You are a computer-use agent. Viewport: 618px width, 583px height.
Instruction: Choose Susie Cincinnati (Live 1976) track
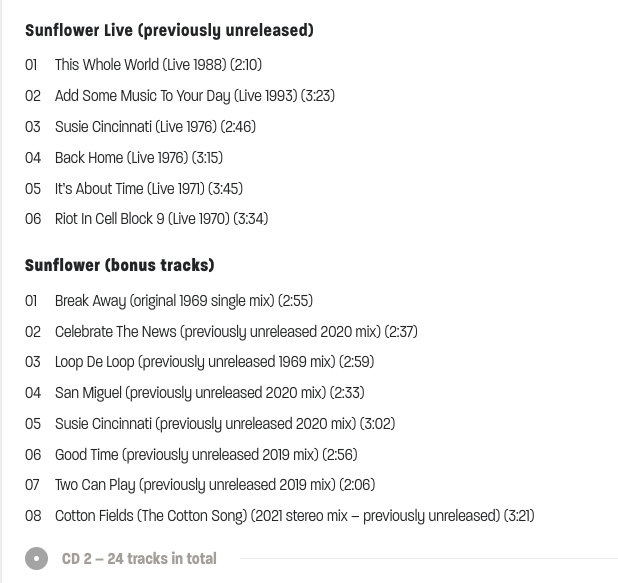(155, 127)
